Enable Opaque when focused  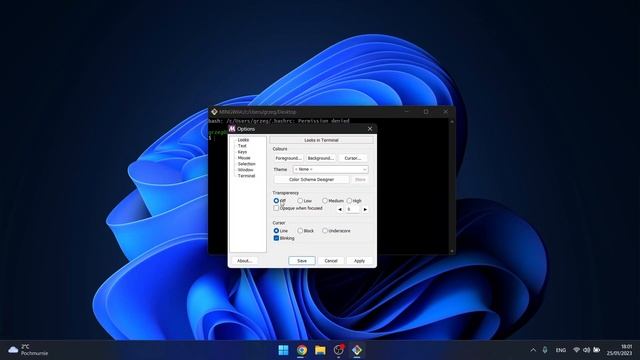(276, 208)
